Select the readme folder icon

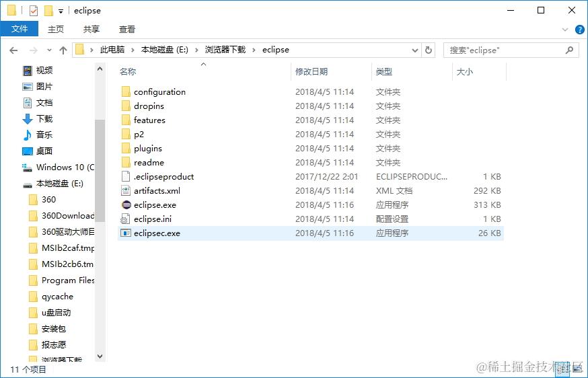point(126,162)
